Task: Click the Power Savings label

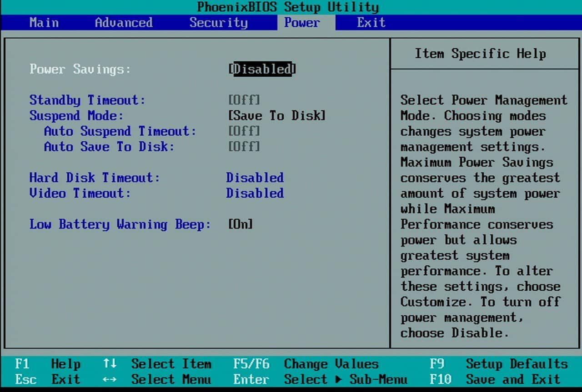Action: [80, 69]
